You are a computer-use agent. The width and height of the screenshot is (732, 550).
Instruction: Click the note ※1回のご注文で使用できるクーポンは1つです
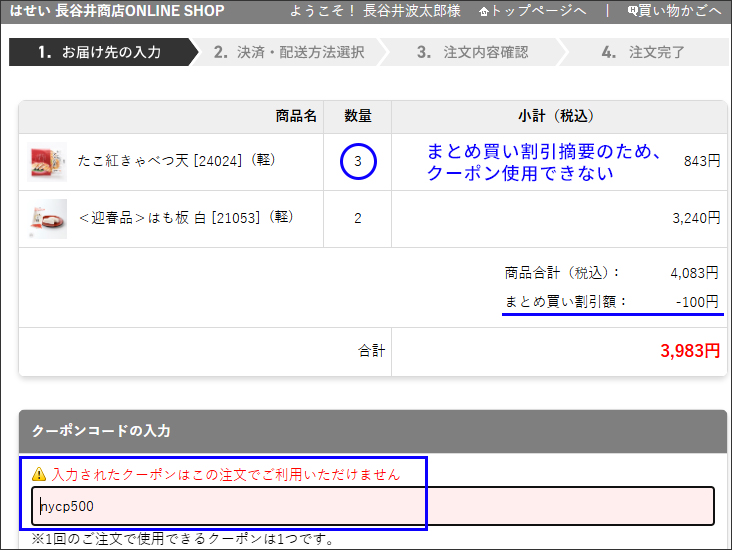click(x=183, y=539)
